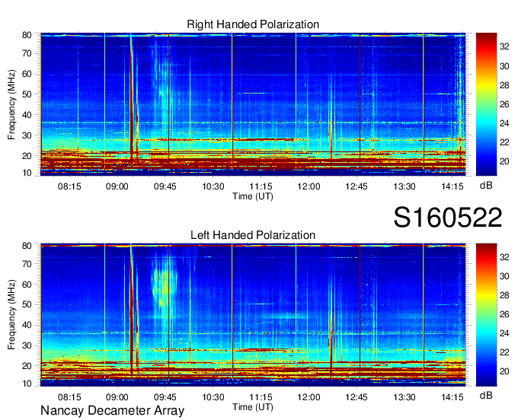Click the 10 MHz tick on the lower plot
The image size is (518, 420).
point(27,383)
